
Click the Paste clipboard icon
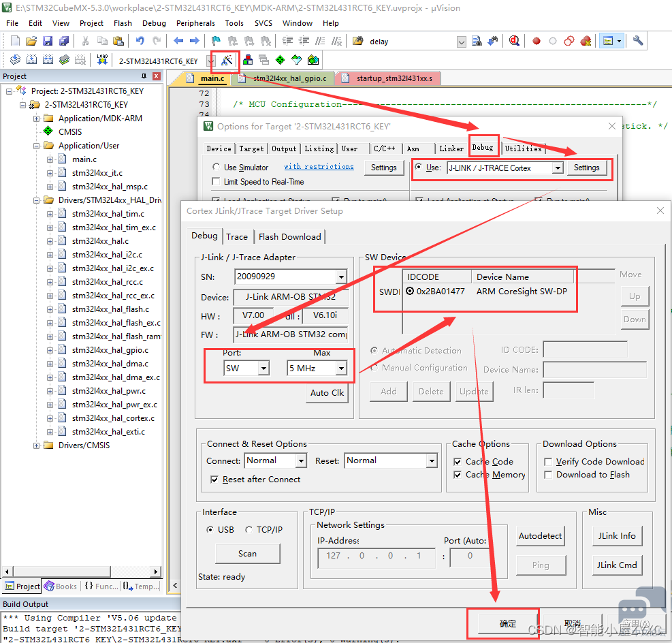pyautogui.click(x=118, y=41)
